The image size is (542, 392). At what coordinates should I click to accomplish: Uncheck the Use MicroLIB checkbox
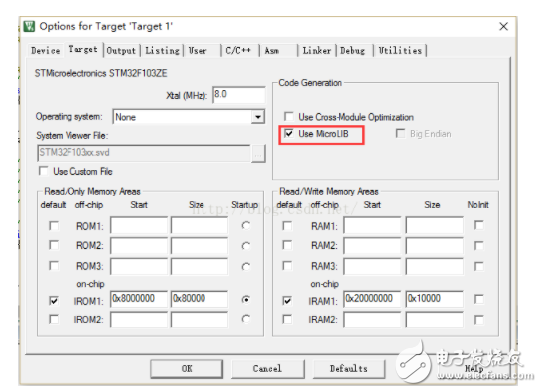288,133
